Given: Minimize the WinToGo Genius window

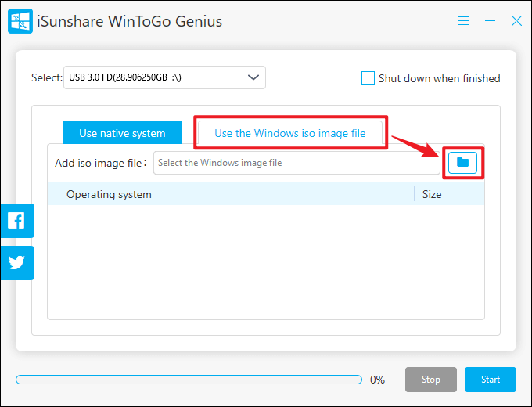Looking at the screenshot, I should coord(490,20).
